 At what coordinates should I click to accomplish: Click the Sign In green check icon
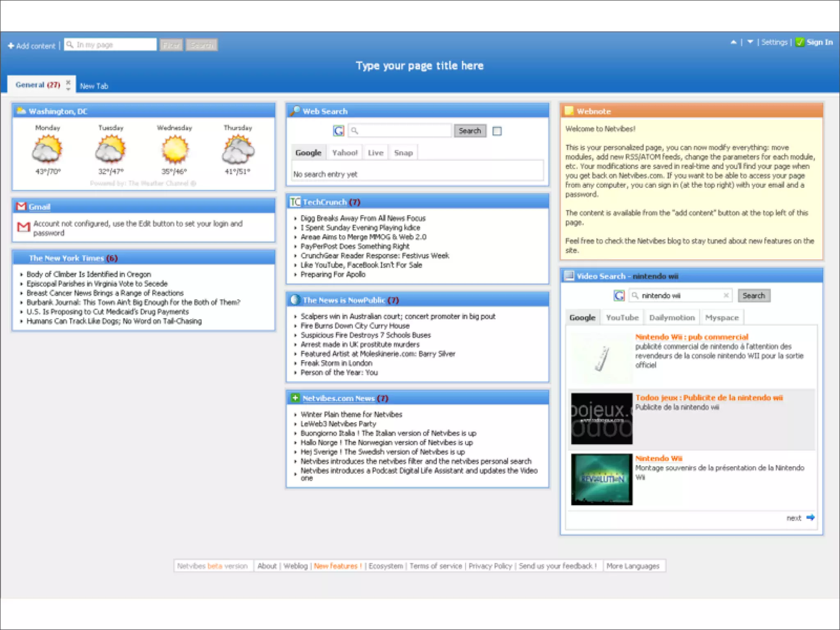pos(800,42)
